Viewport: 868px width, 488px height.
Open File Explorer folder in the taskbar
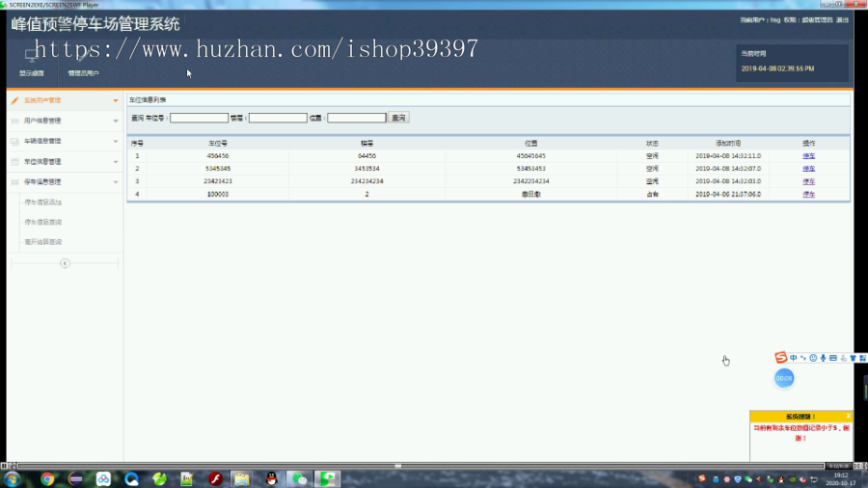point(241,479)
